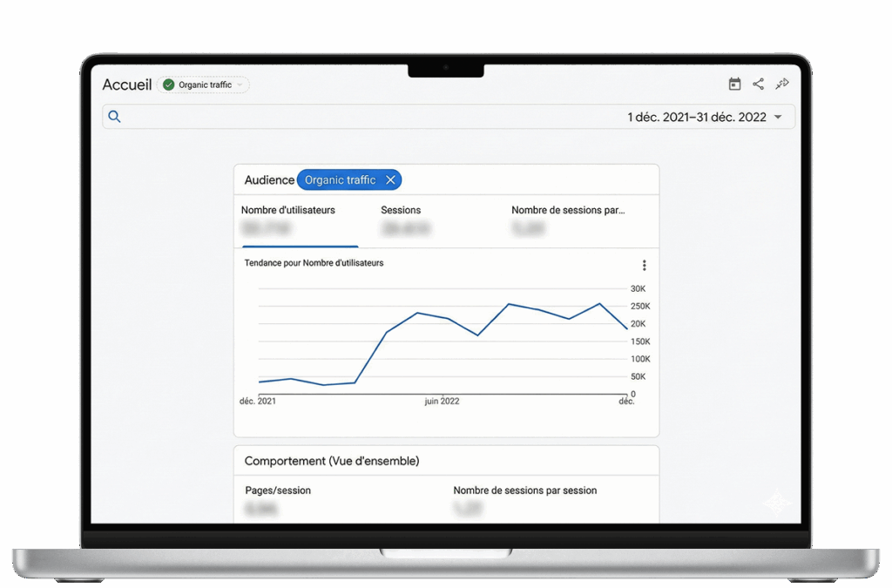
Task: Click the Comportement (Vue d'ensemble) card title
Action: click(332, 461)
